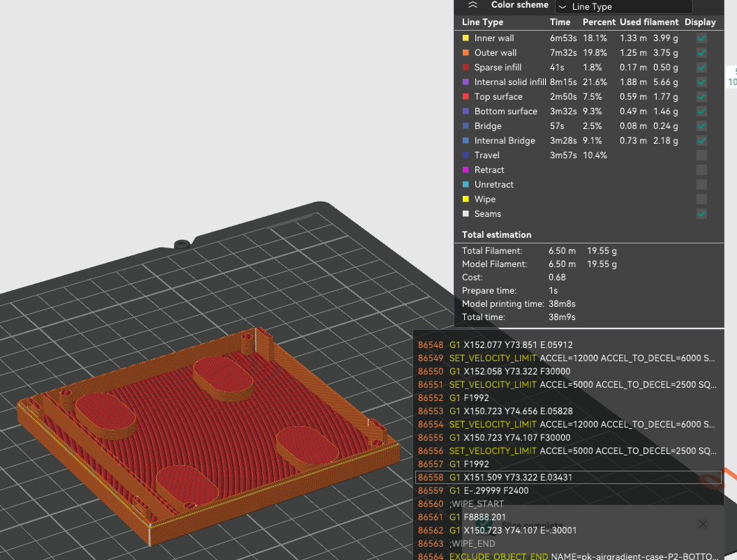Click the yellow Inner wall color swatch
Screen dimensions: 737x560
(466, 38)
